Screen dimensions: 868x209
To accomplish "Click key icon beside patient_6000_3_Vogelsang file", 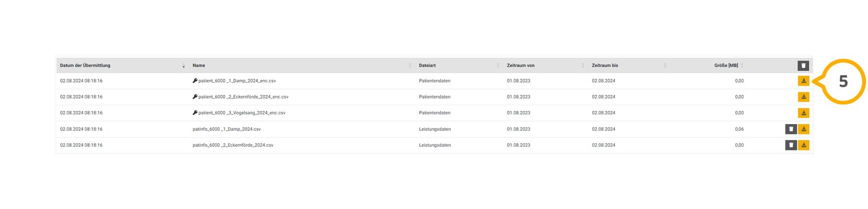I will 195,113.
